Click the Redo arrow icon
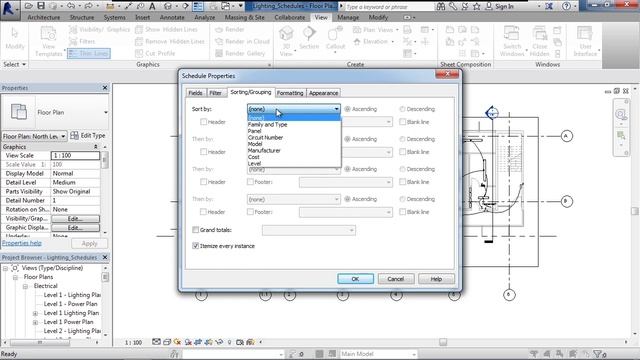 pyautogui.click(x=89, y=6)
